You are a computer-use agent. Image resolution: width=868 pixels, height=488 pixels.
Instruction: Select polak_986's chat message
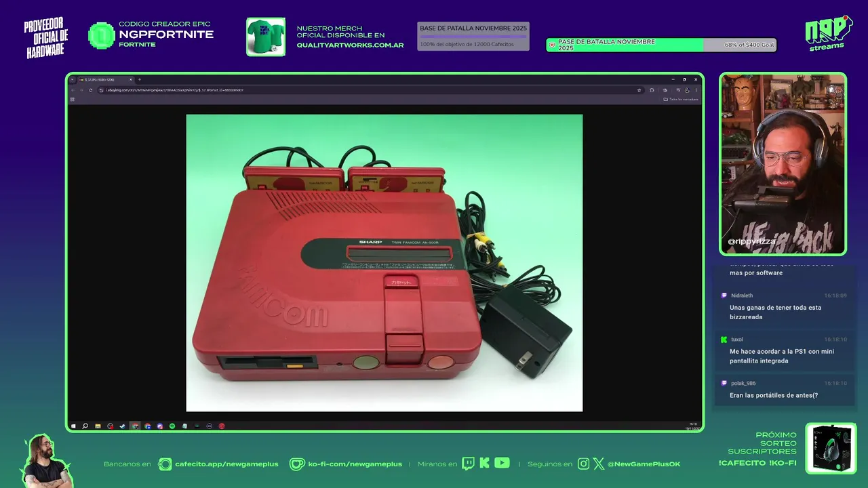[784, 390]
